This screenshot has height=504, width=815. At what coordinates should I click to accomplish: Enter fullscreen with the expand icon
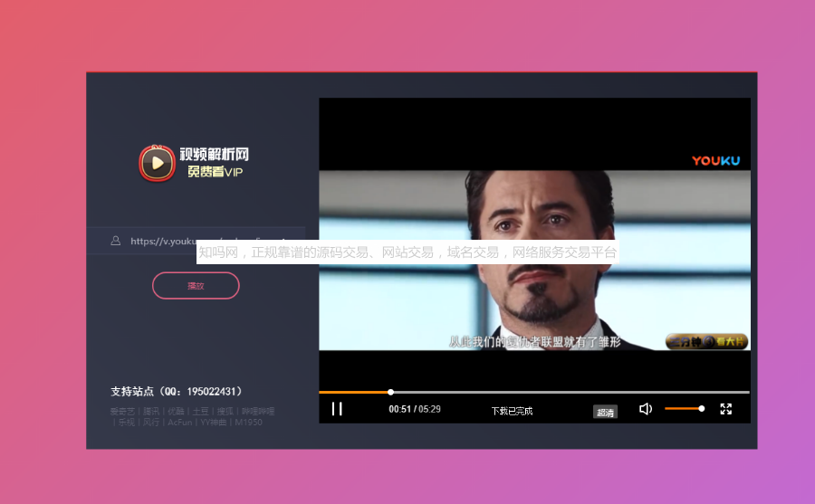[x=726, y=409]
